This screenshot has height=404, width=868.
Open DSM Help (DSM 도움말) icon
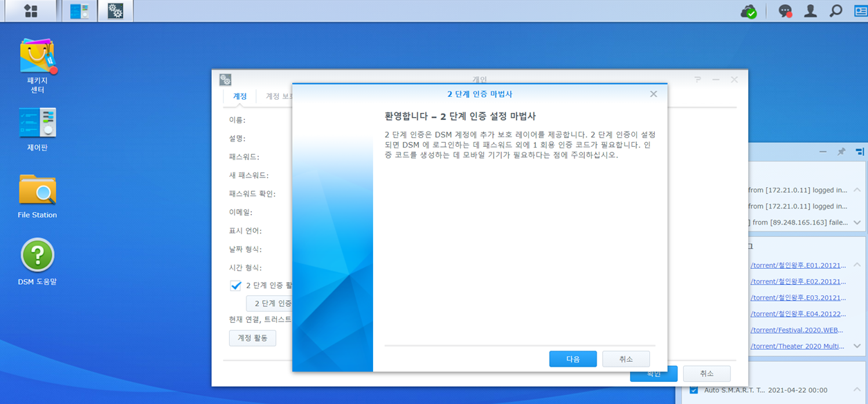pyautogui.click(x=37, y=262)
